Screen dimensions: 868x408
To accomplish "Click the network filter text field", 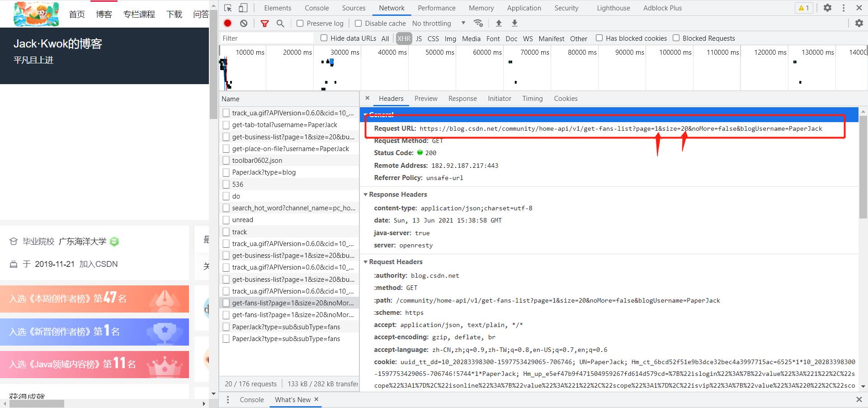I will click(x=267, y=38).
